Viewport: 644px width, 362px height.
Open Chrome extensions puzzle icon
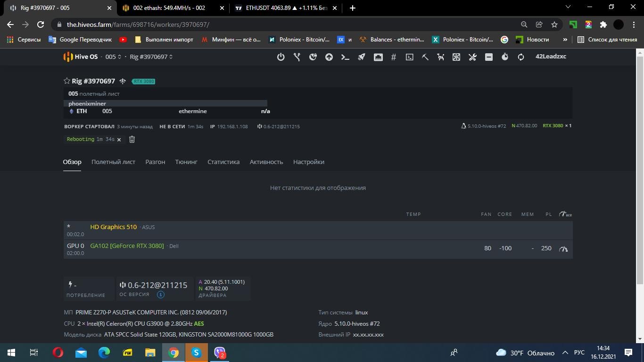pos(603,25)
